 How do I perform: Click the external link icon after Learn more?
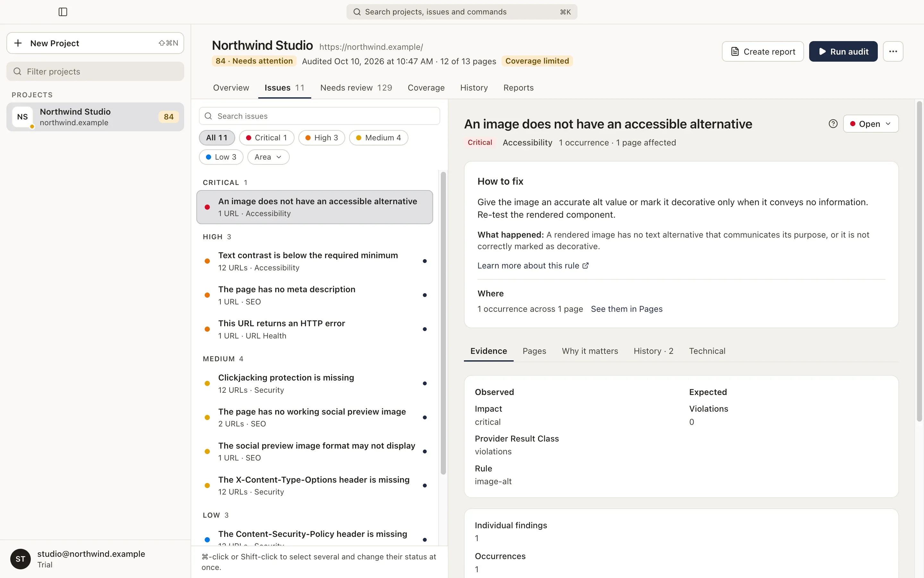pos(585,266)
